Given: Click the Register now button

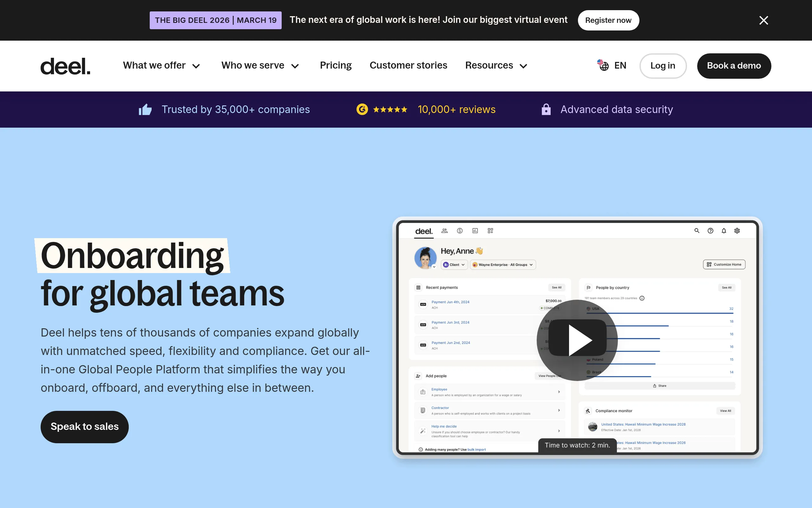Looking at the screenshot, I should [x=608, y=20].
